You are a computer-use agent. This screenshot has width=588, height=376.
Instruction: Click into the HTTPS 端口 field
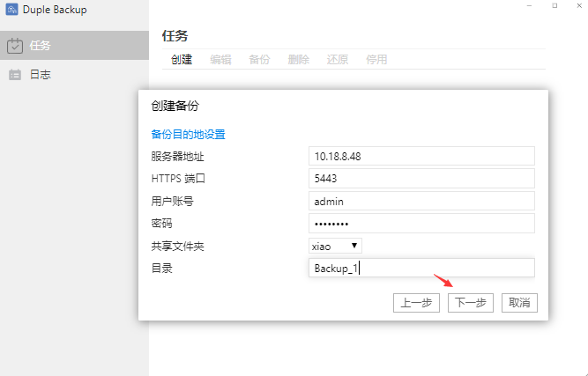pos(421,179)
